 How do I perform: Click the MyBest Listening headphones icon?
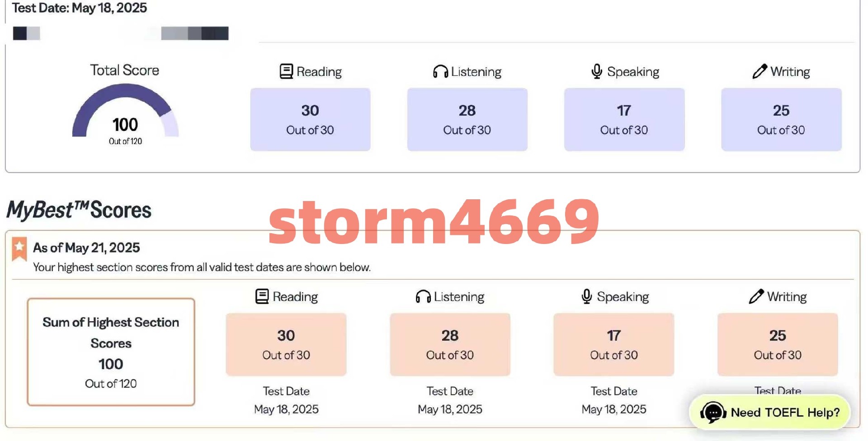pyautogui.click(x=423, y=296)
